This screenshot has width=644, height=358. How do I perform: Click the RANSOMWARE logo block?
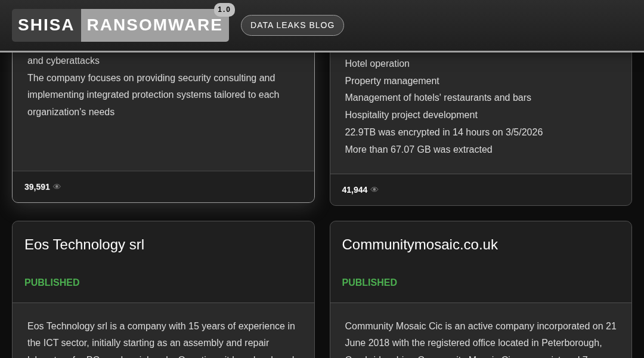[155, 25]
